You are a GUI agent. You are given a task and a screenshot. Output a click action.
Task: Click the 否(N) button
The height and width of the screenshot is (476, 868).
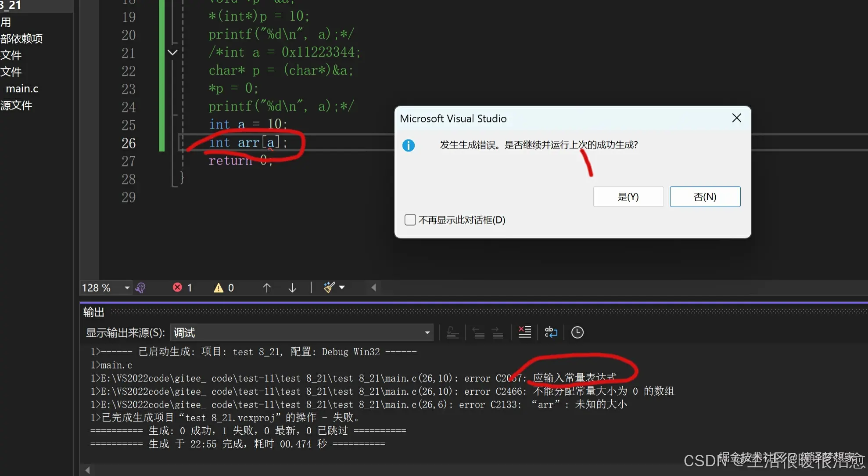[705, 197]
